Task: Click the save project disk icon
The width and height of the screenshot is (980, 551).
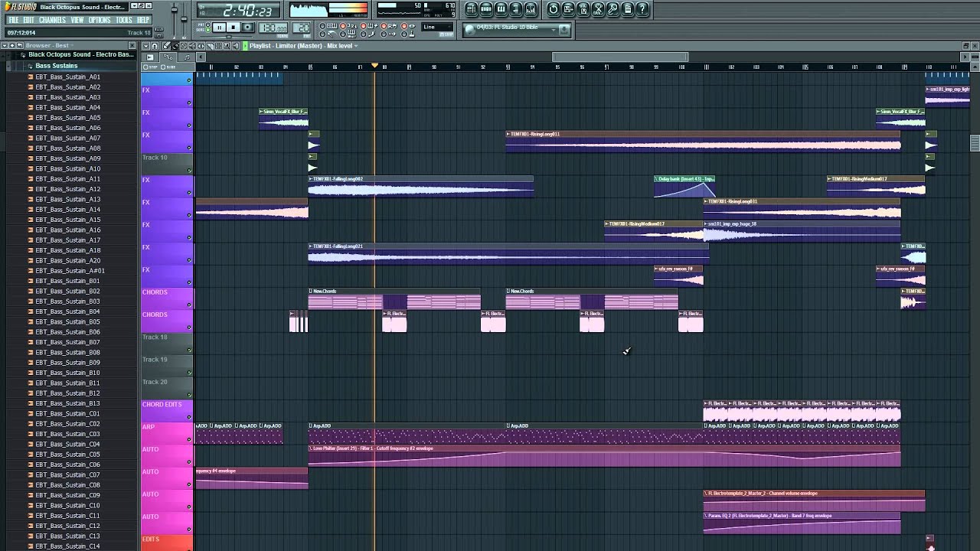Action: (x=568, y=9)
